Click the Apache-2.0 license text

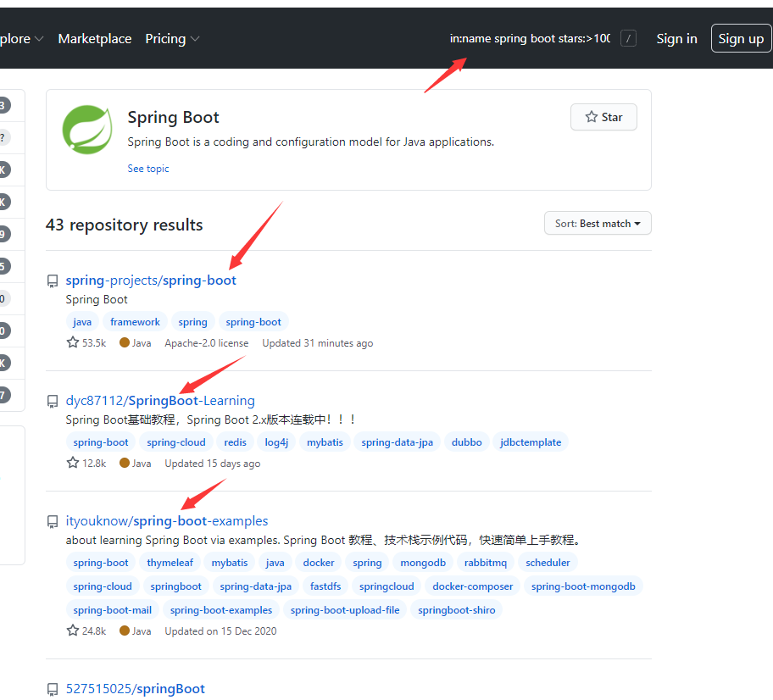point(207,343)
